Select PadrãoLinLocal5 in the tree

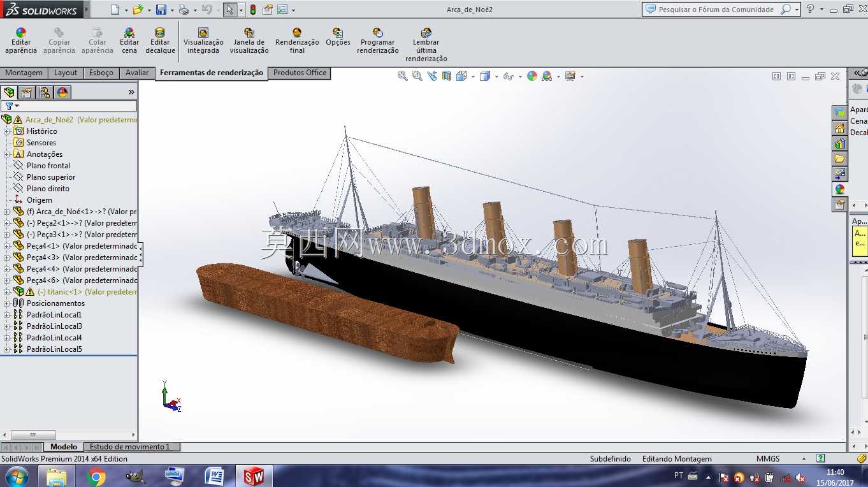pyautogui.click(x=54, y=349)
